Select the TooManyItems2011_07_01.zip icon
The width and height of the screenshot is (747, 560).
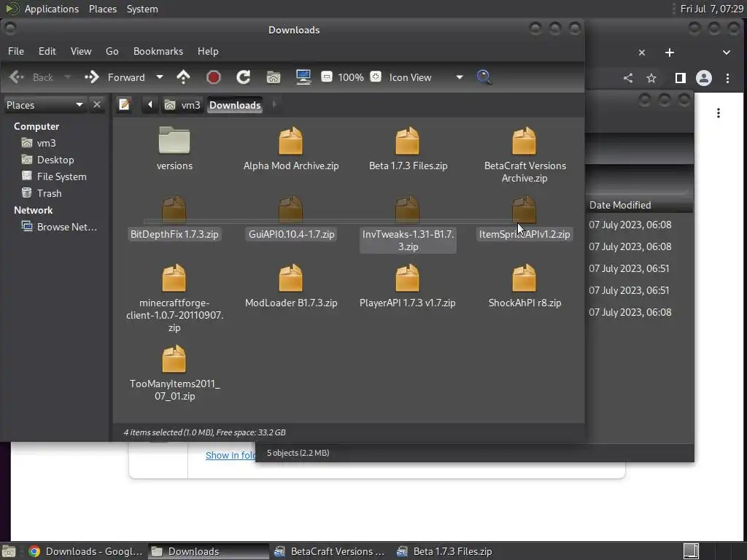[174, 359]
